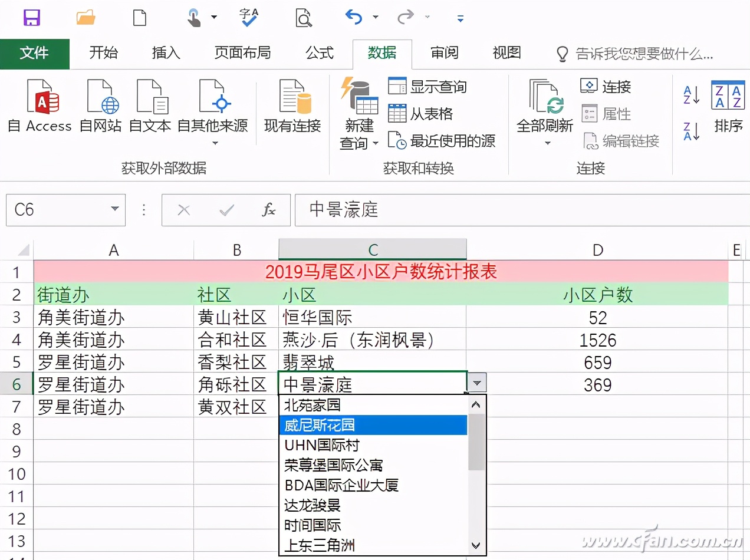The width and height of the screenshot is (750, 560).
Task: Click 从表格 button
Action: pos(420,113)
